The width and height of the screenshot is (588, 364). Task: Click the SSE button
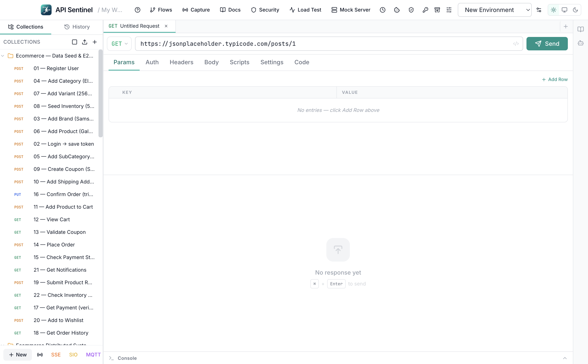tap(56, 355)
